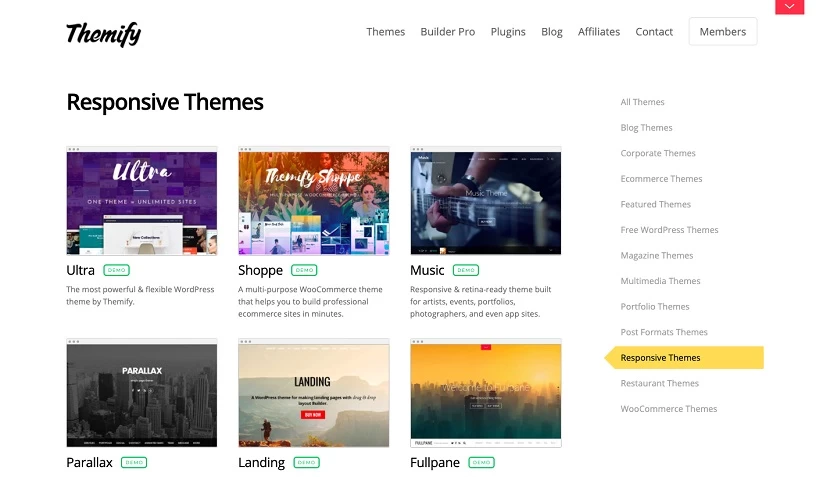Click the Parallax theme title
This screenshot has width=830, height=477.
[x=89, y=463]
